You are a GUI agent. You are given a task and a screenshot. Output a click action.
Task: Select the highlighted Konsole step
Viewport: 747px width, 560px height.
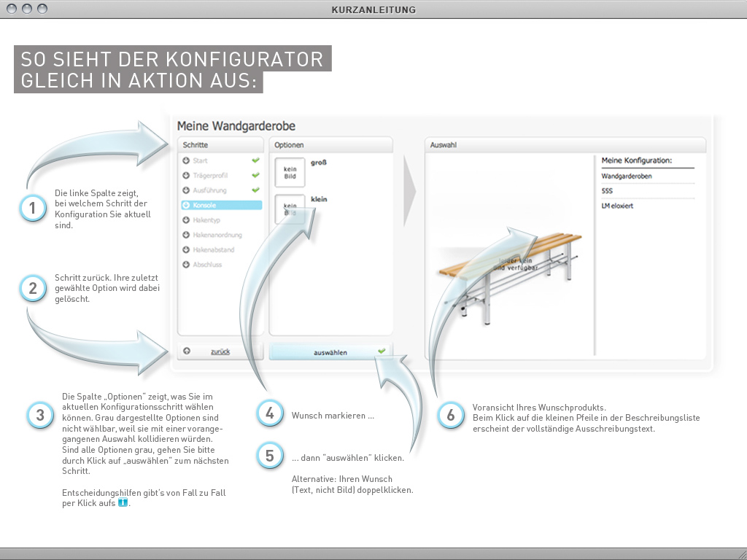point(222,205)
